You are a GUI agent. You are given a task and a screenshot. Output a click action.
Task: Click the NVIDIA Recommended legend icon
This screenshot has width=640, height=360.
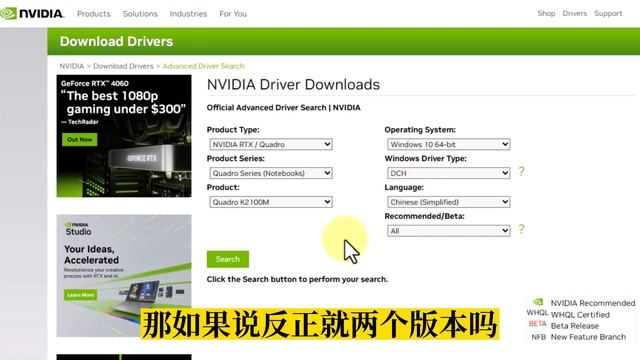click(538, 302)
